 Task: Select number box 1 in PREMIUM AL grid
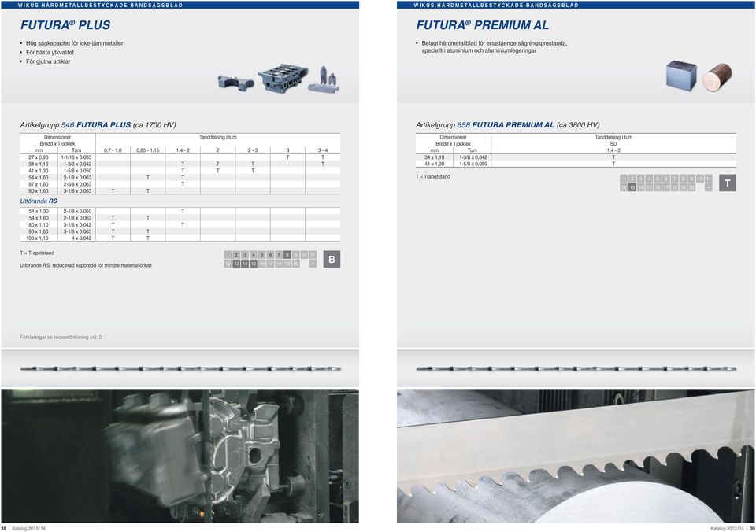pos(624,179)
